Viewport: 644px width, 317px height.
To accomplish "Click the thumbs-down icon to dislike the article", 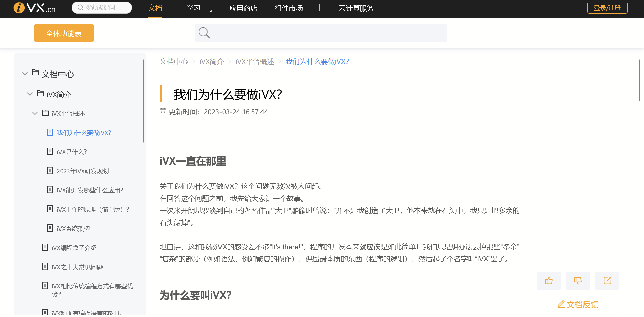I will pyautogui.click(x=578, y=280).
